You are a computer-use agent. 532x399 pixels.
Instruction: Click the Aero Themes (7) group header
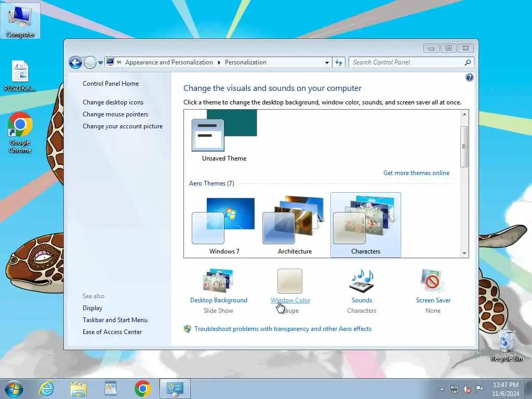coord(211,183)
